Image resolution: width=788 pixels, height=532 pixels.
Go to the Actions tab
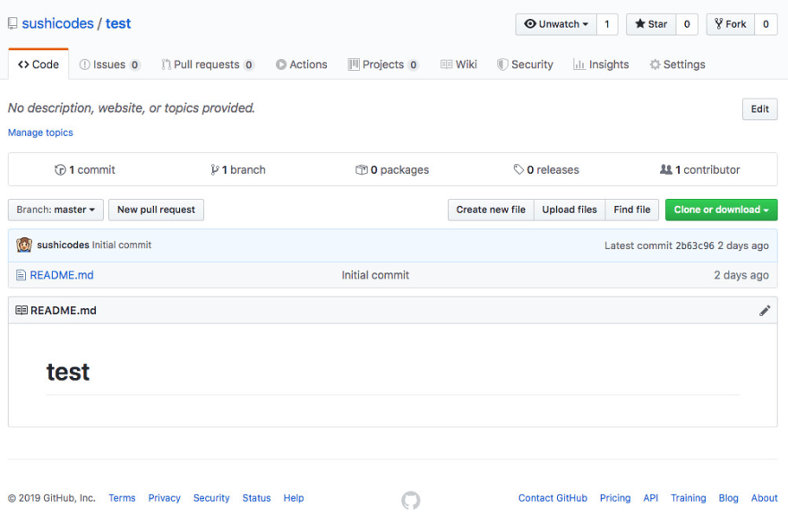(302, 64)
